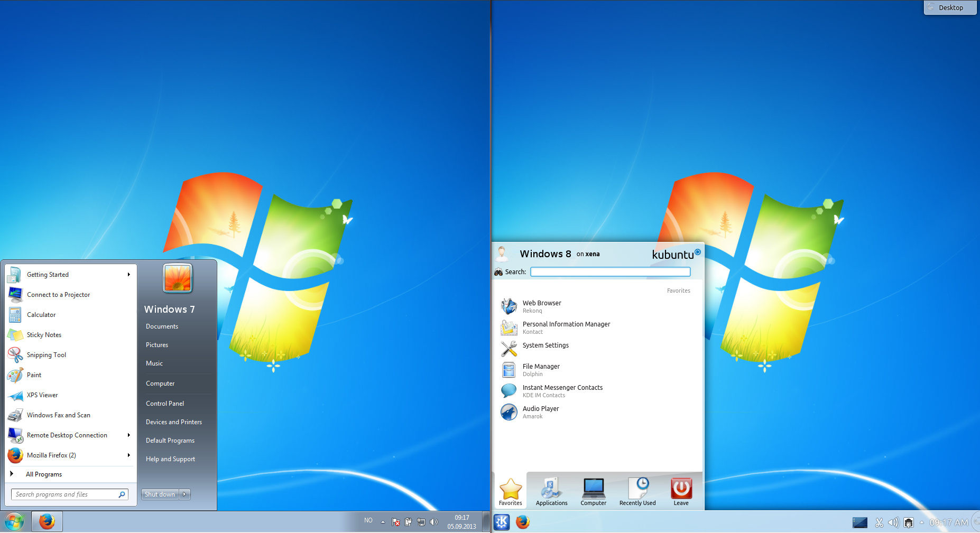This screenshot has width=980, height=533.
Task: Open the Rekonq Web Browser favorite
Action: (x=542, y=306)
